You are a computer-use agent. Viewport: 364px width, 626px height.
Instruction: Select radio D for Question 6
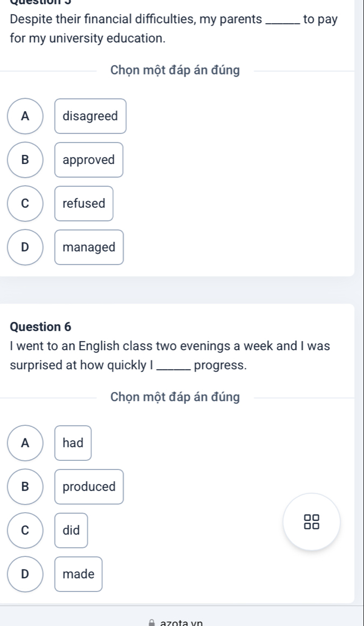coord(25,574)
